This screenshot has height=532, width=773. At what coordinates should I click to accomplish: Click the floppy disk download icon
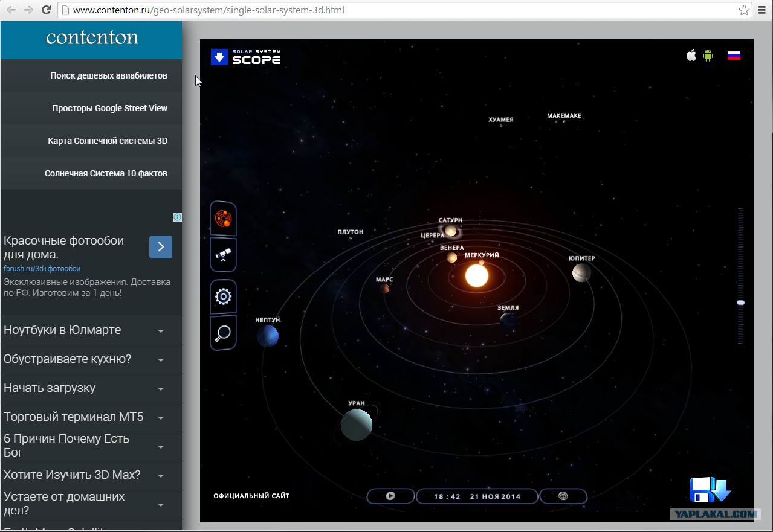click(710, 490)
